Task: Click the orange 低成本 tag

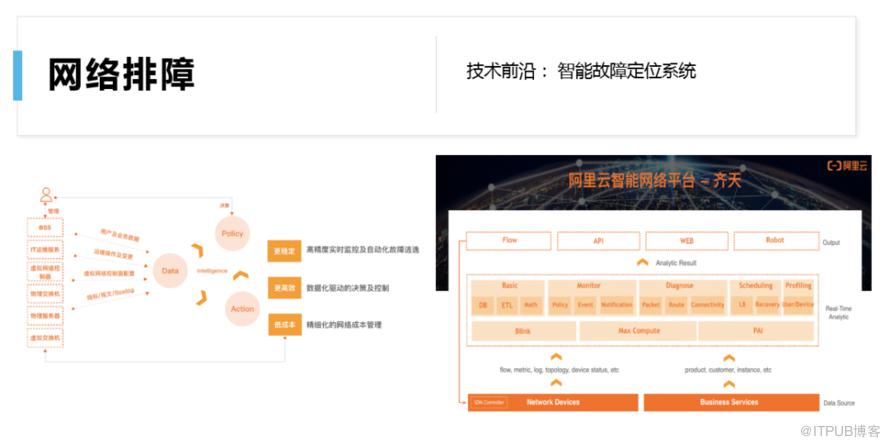Action: coord(284,325)
